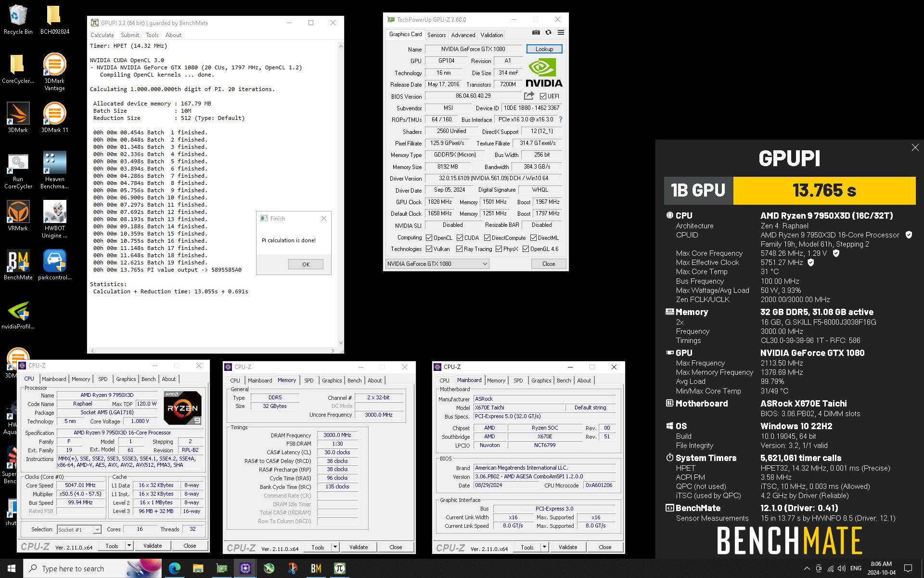Switch to GPUPI taskbar icon
Image resolution: width=924 pixels, height=578 pixels.
tap(339, 568)
